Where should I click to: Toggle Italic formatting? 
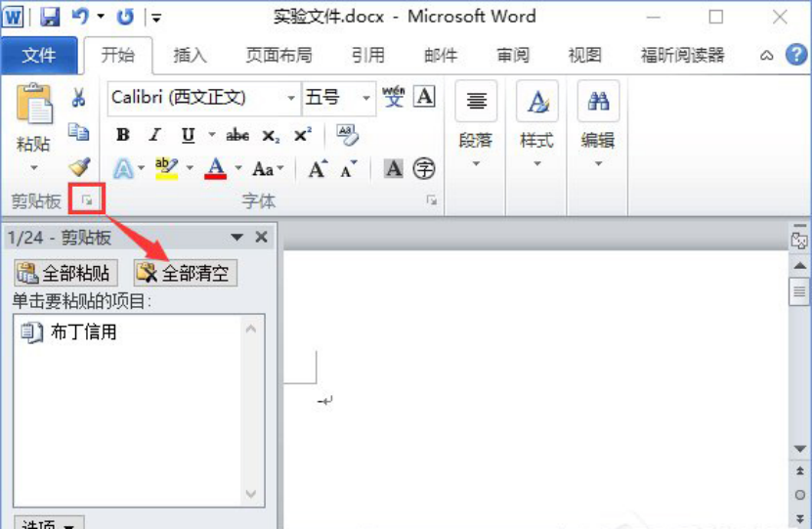[154, 135]
